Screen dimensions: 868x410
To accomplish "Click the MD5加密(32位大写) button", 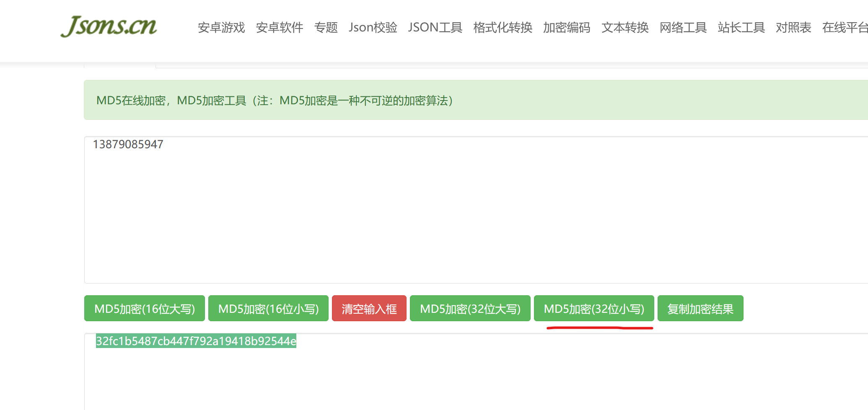I will 470,308.
